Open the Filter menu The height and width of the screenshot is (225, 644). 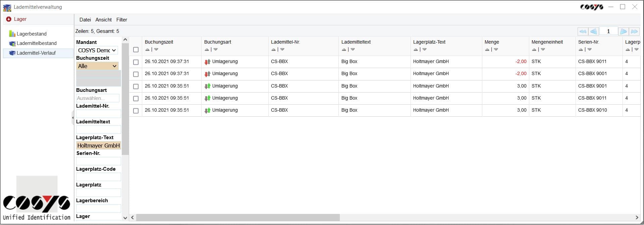pyautogui.click(x=121, y=20)
